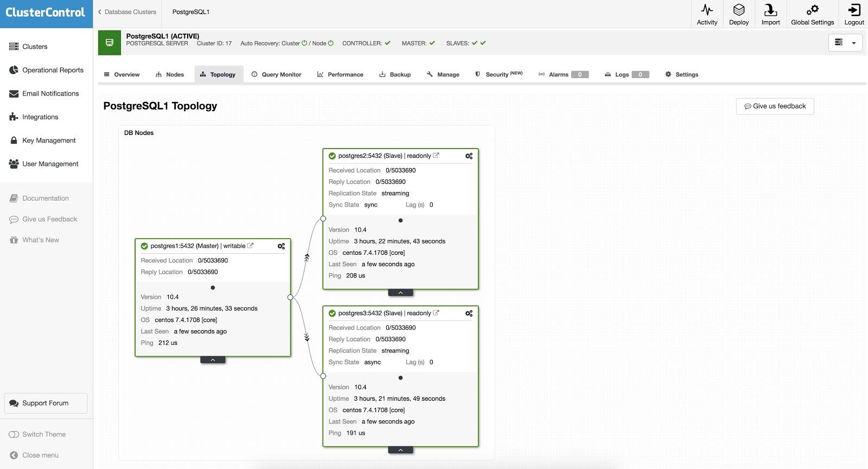868x469 pixels.
Task: Click connector handle on postgres3 node
Action: tap(323, 376)
